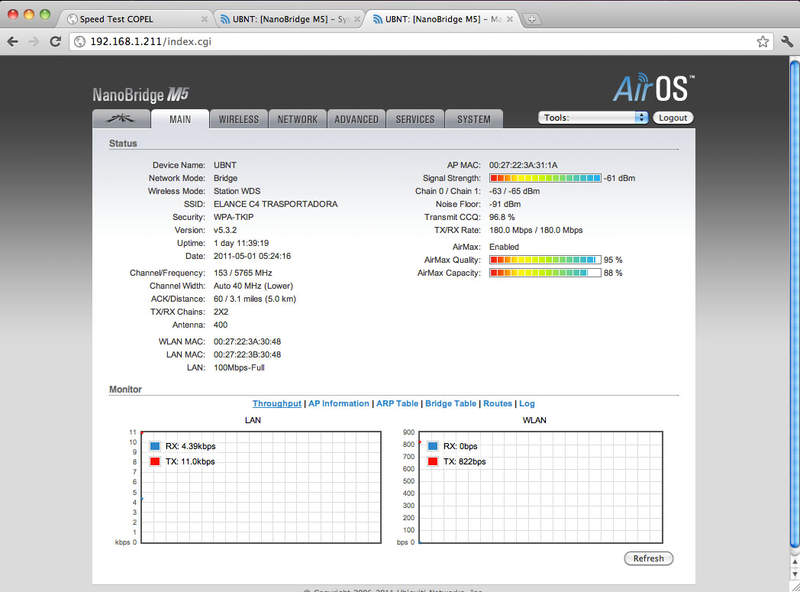Open the SYSTEM tab
The width and height of the screenshot is (800, 592).
473,119
